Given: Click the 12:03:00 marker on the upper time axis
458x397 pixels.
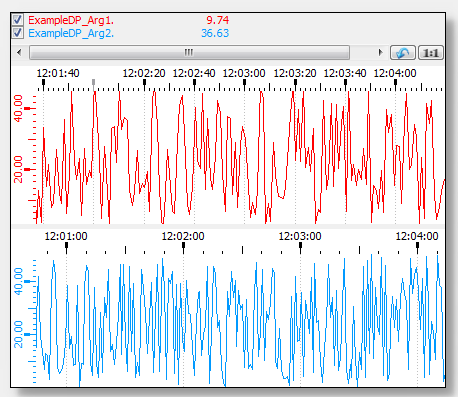Looking at the screenshot, I should [x=244, y=82].
